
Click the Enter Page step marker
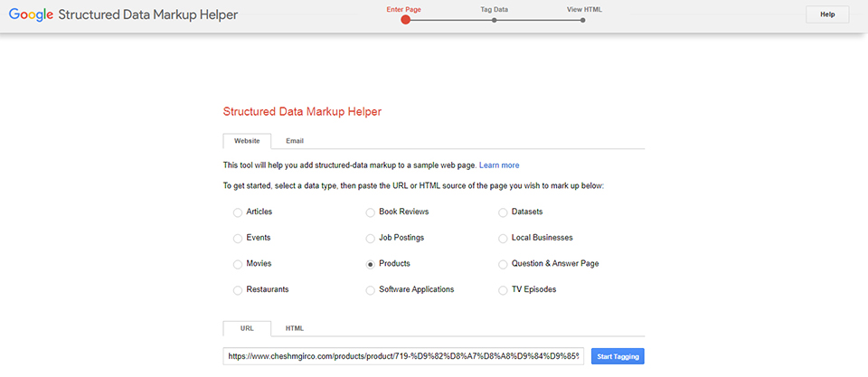coord(406,20)
